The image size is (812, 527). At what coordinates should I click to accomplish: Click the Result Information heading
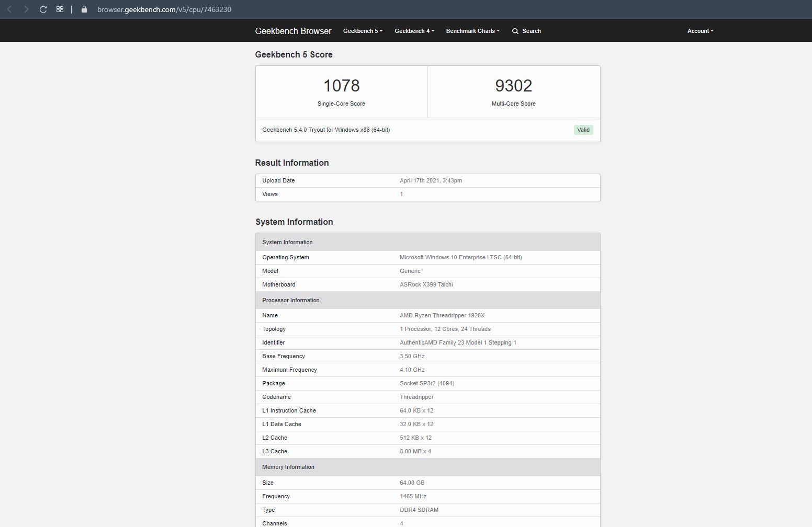pos(292,163)
